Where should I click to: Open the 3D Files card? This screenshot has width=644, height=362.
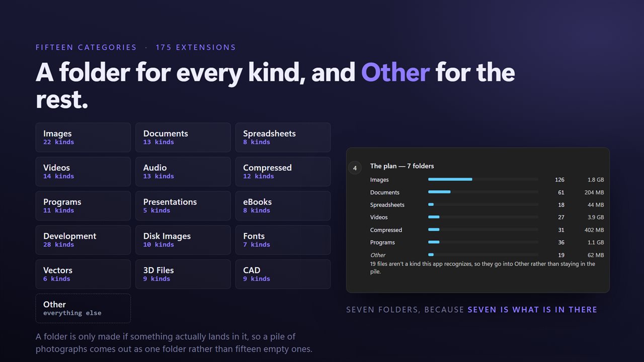[183, 274]
